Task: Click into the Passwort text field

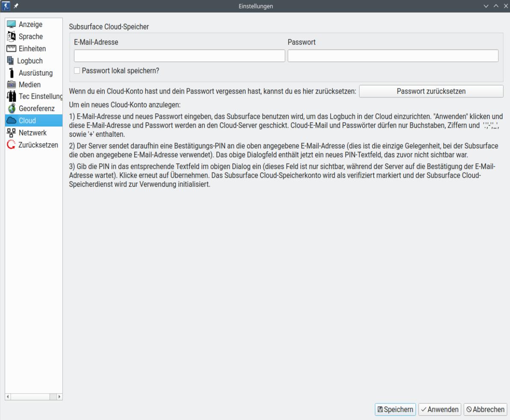Action: coord(393,56)
